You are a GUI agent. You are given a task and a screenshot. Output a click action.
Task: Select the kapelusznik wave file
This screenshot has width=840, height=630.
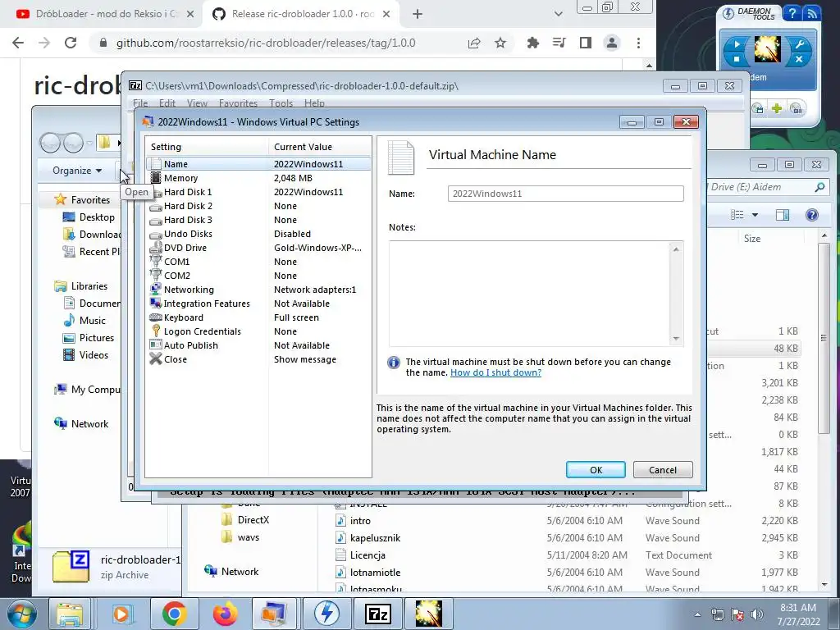pyautogui.click(x=368, y=538)
